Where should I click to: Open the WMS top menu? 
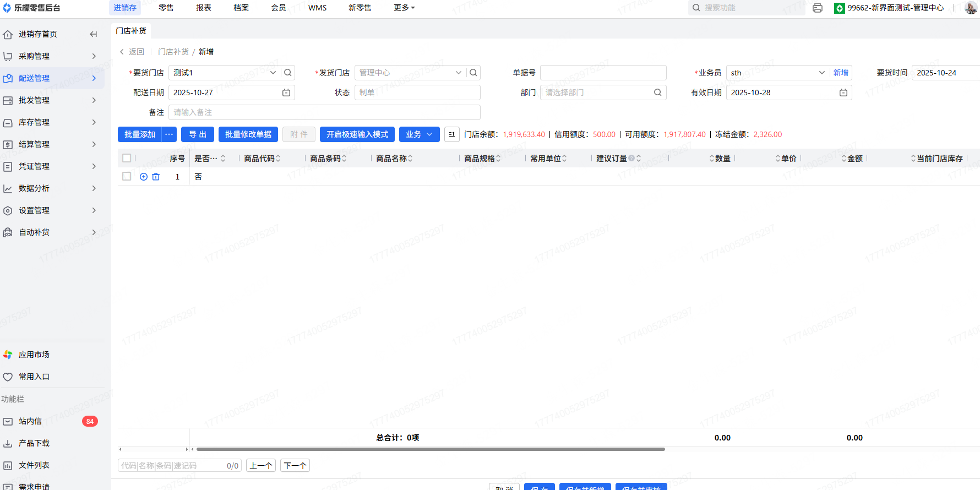[x=317, y=8]
